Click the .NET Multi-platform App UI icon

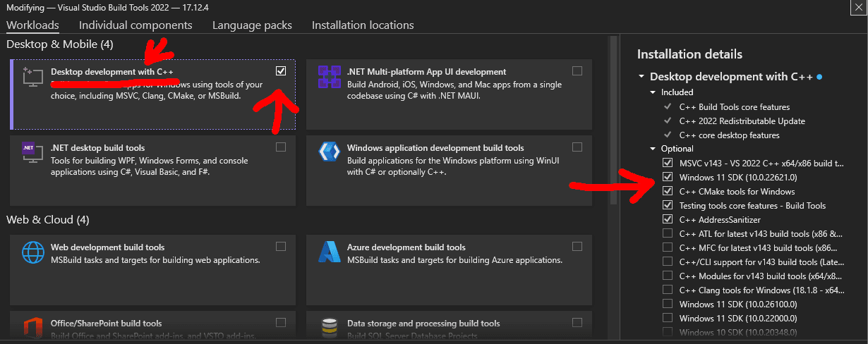click(x=330, y=76)
